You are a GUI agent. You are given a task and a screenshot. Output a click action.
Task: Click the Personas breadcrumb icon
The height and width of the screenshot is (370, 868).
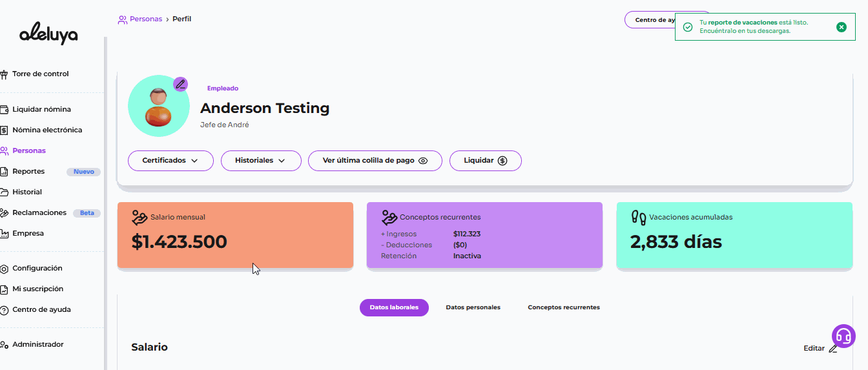[122, 19]
